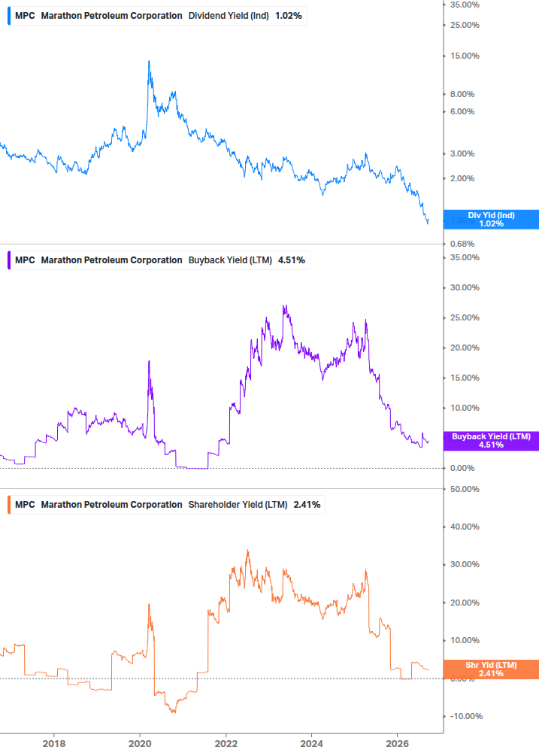Click the 2018 label on the time axis

pyautogui.click(x=54, y=743)
